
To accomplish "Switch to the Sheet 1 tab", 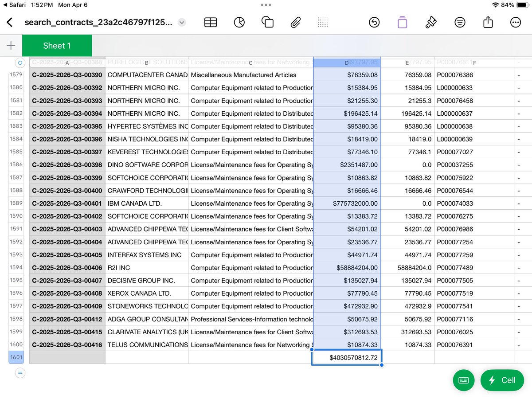I will (57, 46).
